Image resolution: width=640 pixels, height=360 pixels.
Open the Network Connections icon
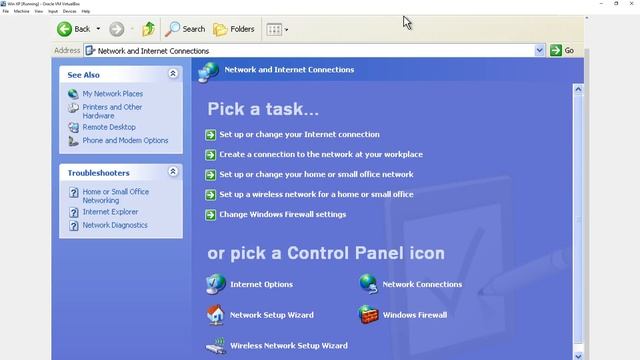pos(368,284)
